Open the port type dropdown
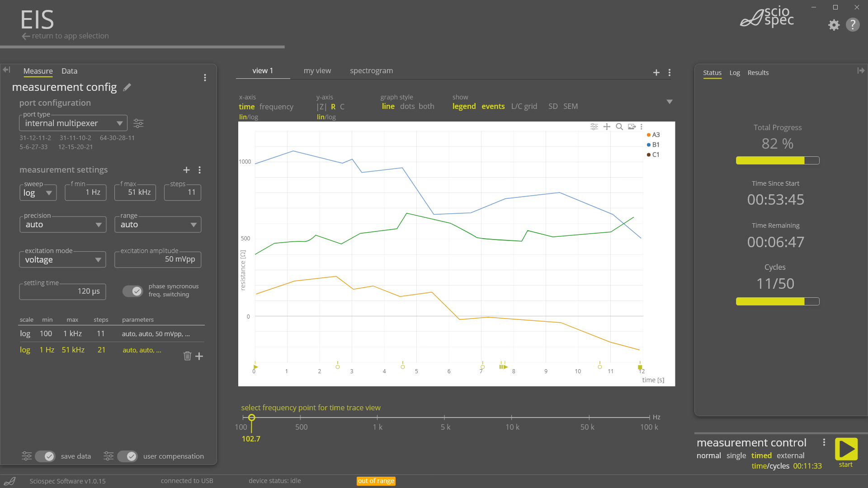Image resolution: width=868 pixels, height=488 pixels. [73, 123]
